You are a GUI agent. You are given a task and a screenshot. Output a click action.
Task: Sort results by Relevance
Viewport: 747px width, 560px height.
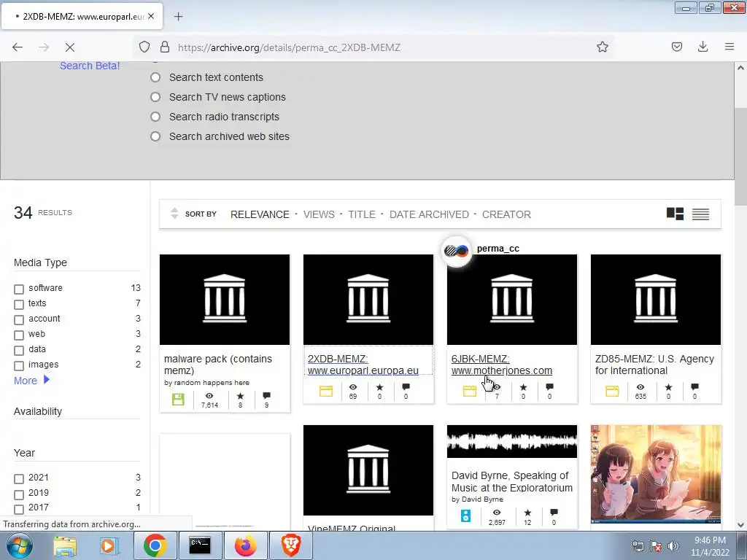click(x=260, y=214)
